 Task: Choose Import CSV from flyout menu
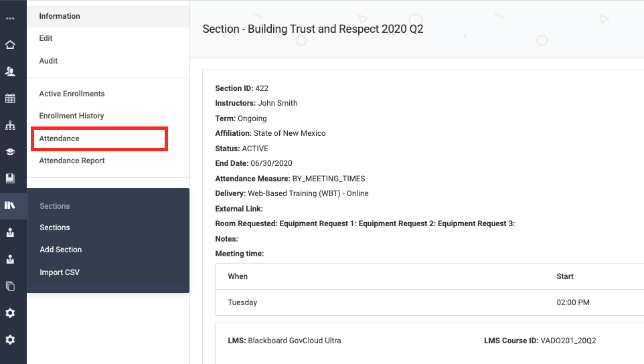click(x=60, y=272)
